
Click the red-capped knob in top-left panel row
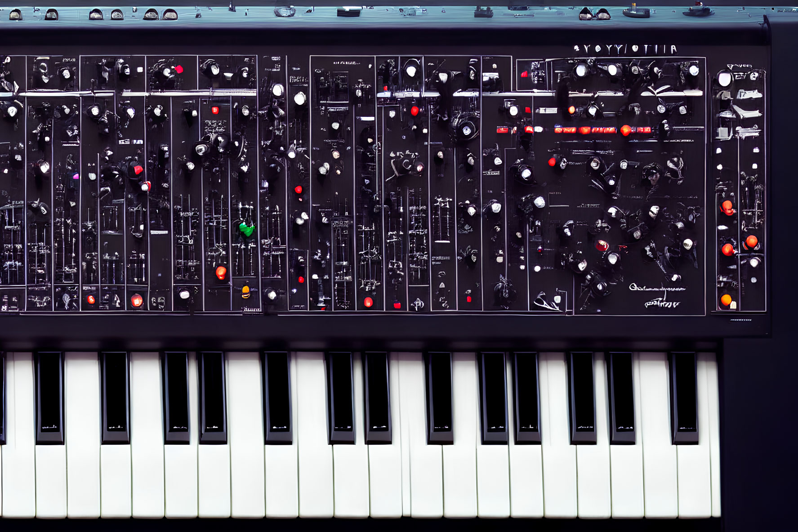pos(179,69)
